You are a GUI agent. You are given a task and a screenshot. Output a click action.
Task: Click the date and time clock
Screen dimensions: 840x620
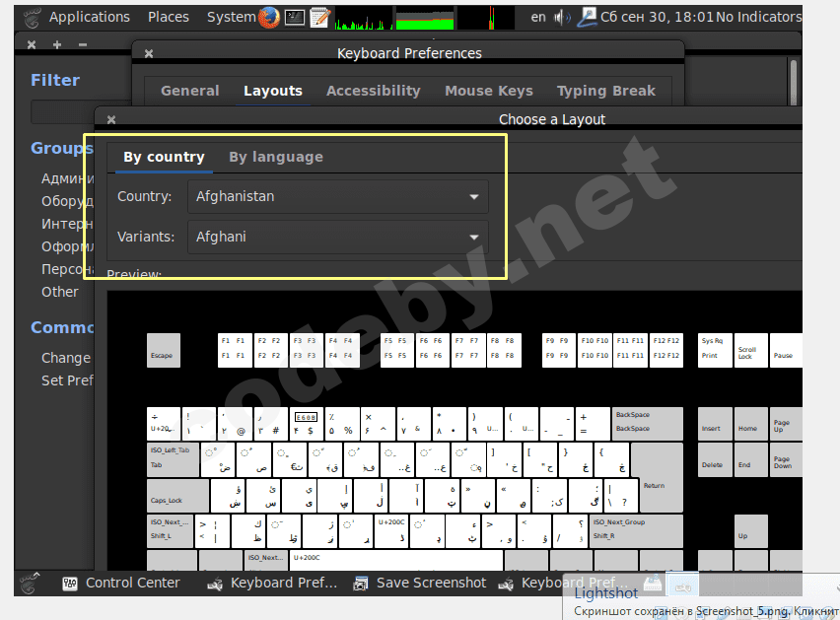point(657,17)
